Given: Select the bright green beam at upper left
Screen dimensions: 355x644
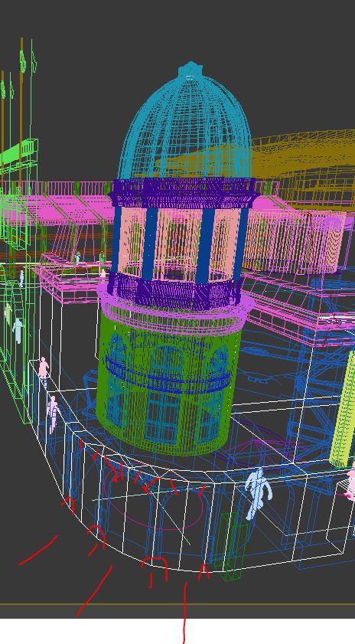Looking at the screenshot, I should [x=19, y=152].
